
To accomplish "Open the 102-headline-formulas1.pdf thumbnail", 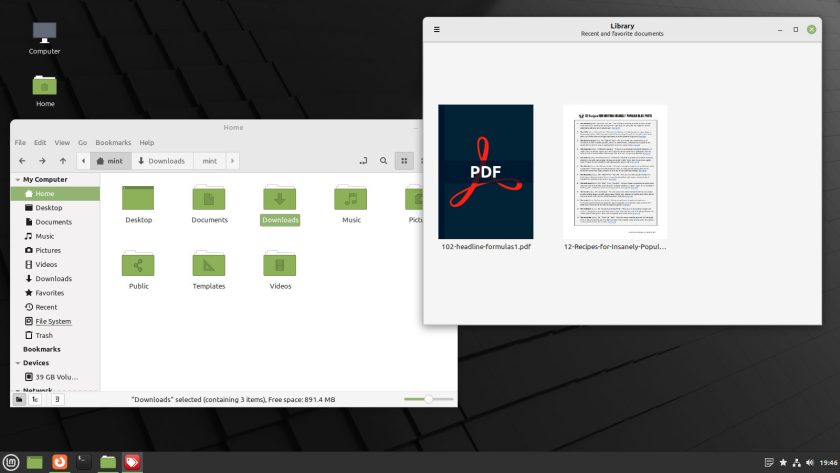I will click(485, 171).
